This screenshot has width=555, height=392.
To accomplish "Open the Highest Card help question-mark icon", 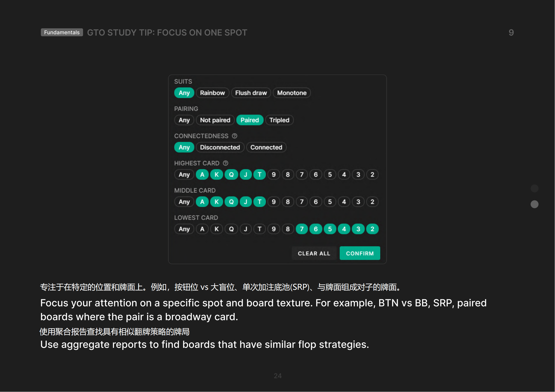I will (225, 163).
